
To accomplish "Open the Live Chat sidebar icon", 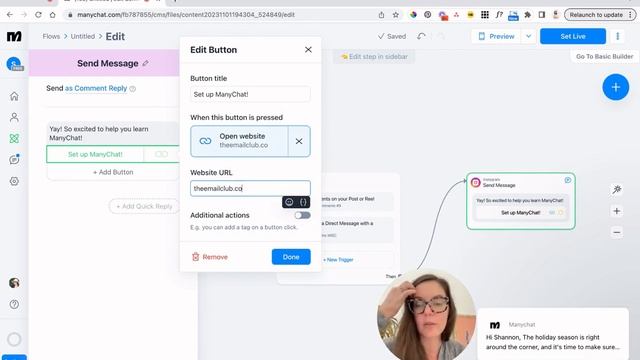I will tap(14, 160).
